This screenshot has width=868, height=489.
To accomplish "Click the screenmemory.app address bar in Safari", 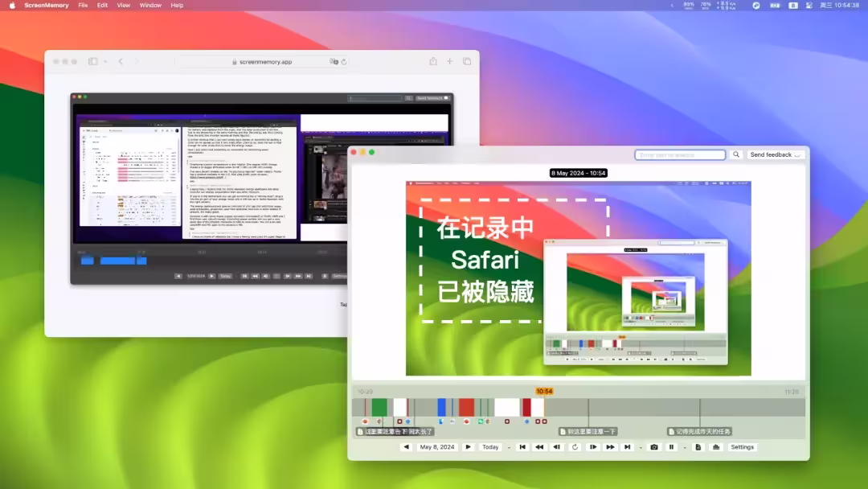I will pyautogui.click(x=262, y=62).
